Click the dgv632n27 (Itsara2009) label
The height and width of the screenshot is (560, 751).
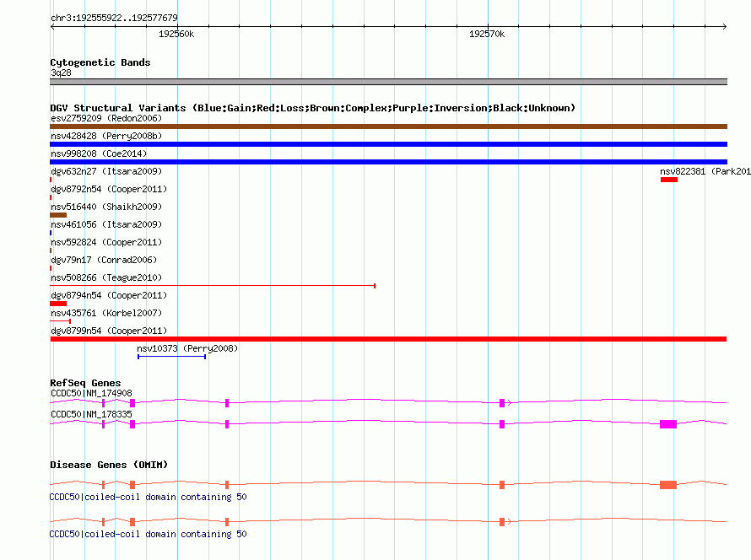[106, 171]
